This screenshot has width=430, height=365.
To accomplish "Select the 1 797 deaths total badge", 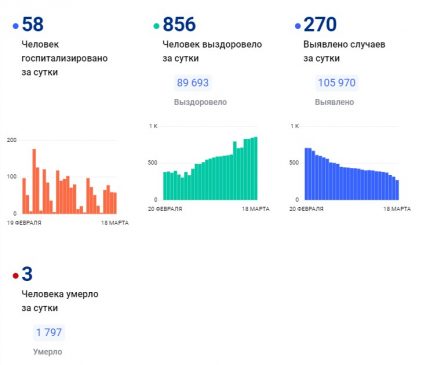I will pos(49,332).
